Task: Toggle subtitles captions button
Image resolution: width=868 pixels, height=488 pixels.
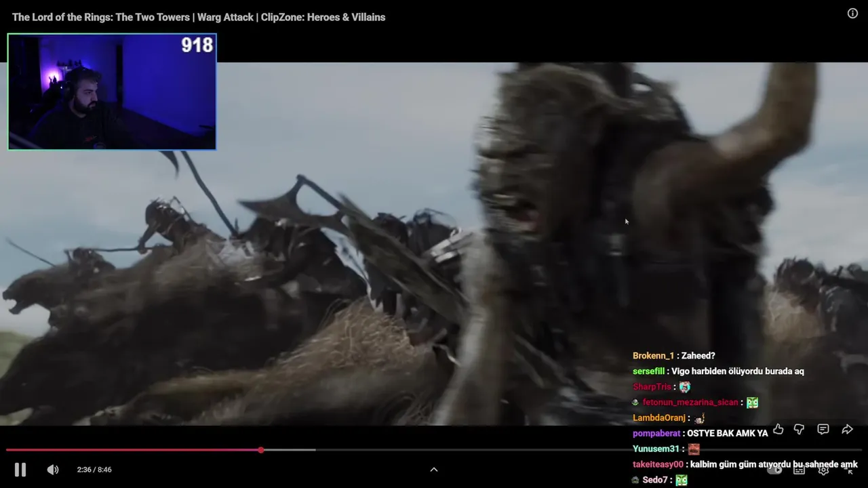Action: pos(800,470)
